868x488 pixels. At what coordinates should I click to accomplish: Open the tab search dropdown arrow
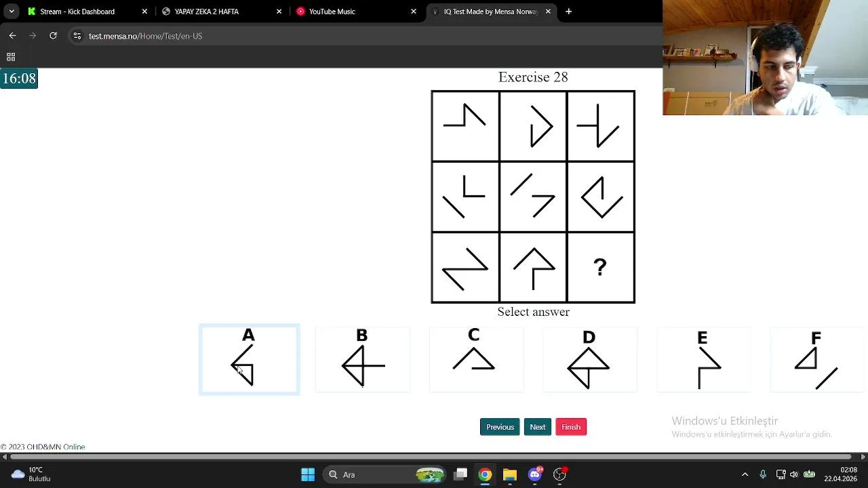click(x=12, y=12)
